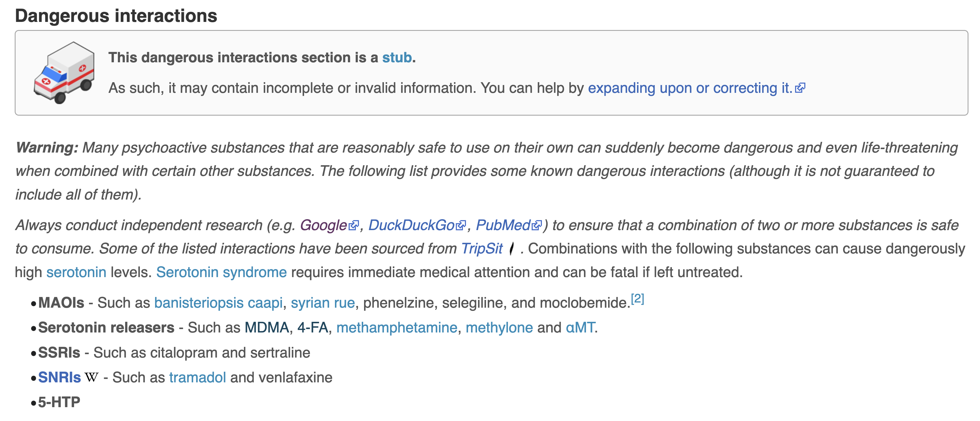Visit the PubMed link

coord(503,225)
